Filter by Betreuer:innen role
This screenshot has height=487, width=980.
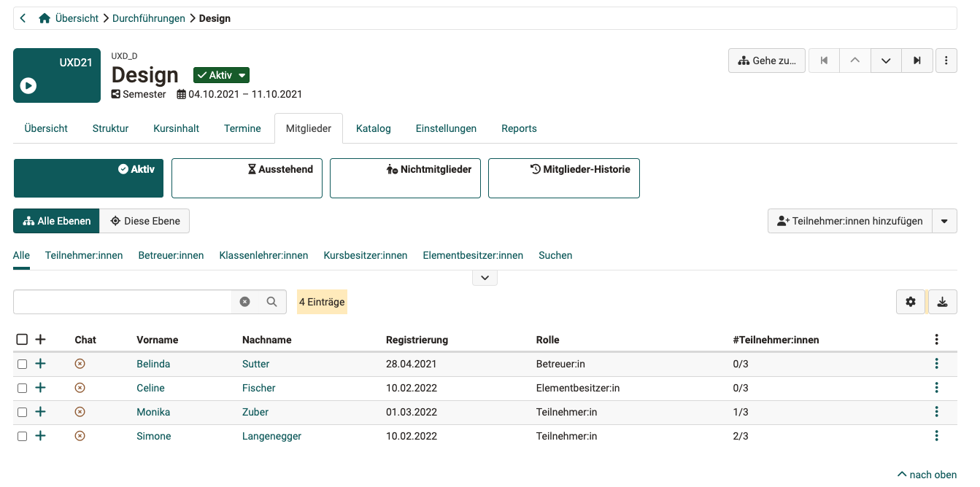(171, 255)
